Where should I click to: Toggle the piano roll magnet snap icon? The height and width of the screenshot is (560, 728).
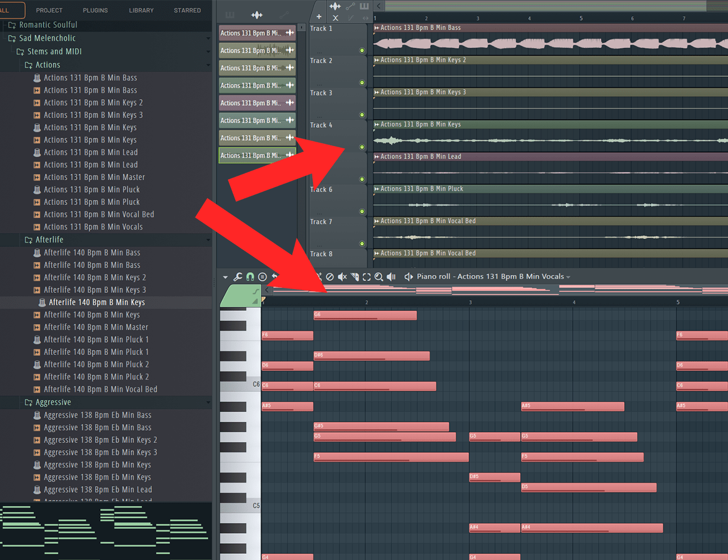pyautogui.click(x=250, y=277)
